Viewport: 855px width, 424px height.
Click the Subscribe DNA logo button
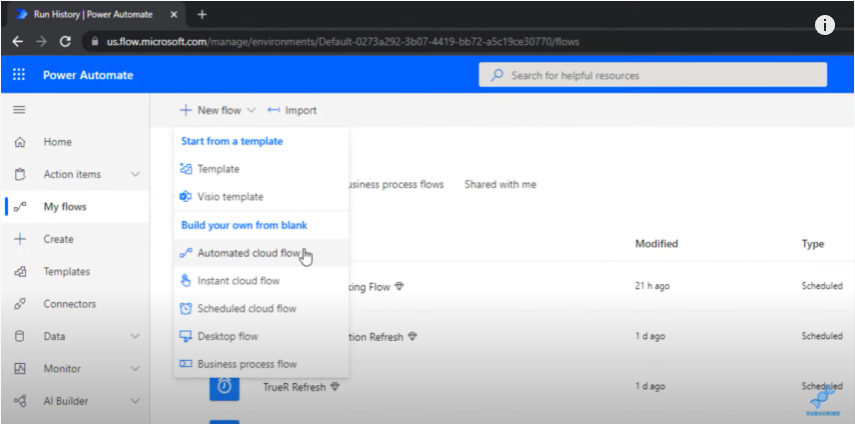[x=823, y=402]
